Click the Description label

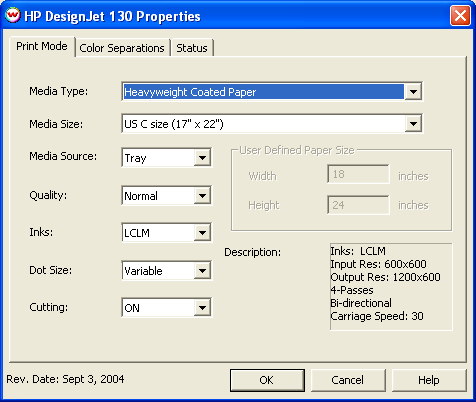pos(253,252)
